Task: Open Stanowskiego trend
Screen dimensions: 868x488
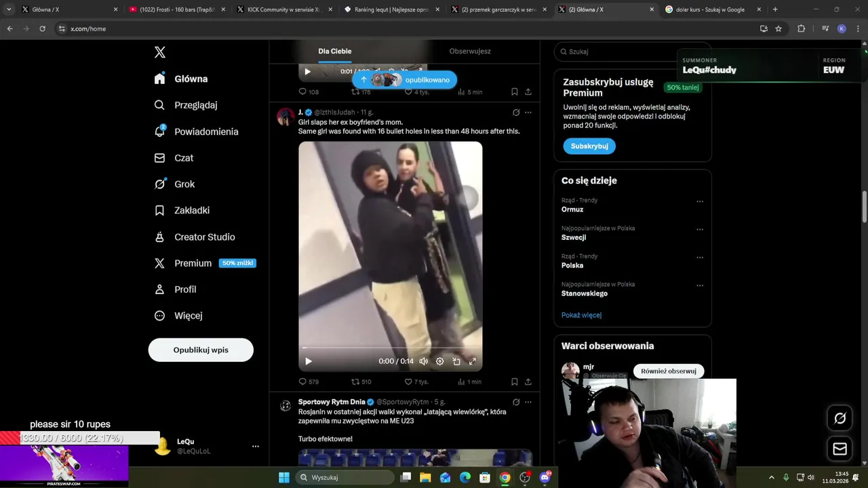Action: (585, 293)
